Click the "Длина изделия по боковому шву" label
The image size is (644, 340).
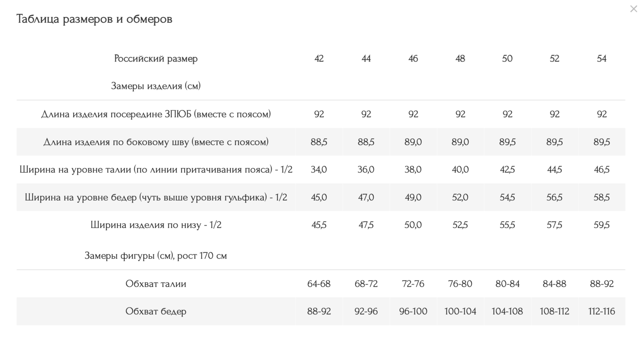tap(156, 142)
